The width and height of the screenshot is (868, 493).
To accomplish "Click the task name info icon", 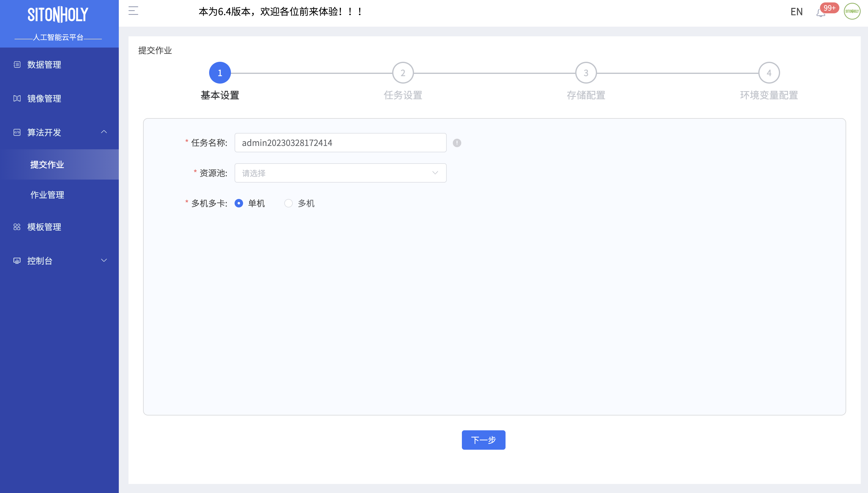I will tap(457, 143).
